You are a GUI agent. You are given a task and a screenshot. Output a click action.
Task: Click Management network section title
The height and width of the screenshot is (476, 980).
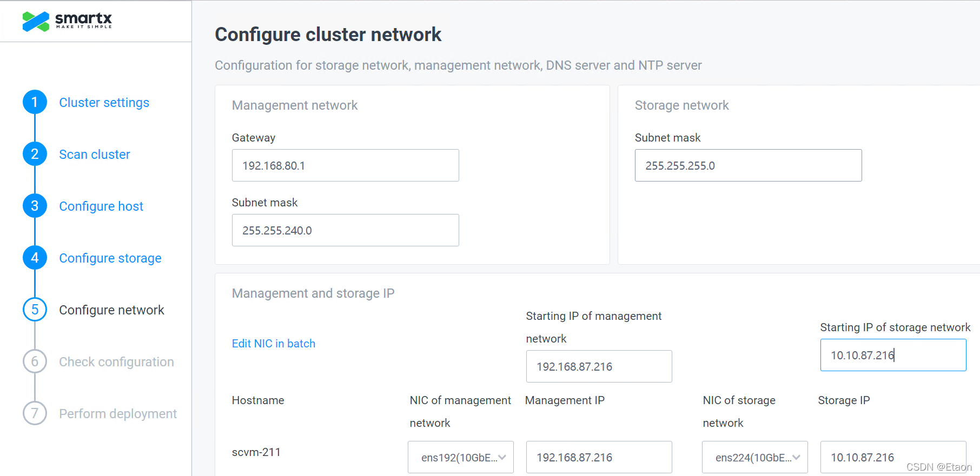(295, 105)
